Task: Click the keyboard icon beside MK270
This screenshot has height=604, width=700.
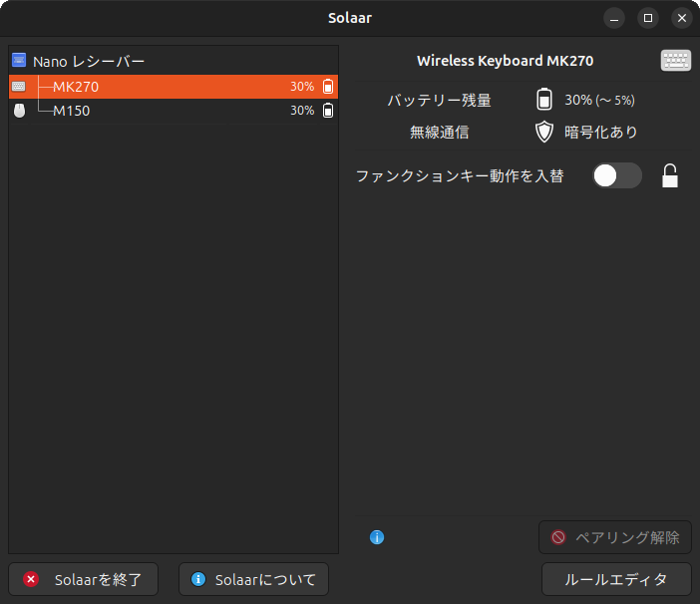Action: pos(19,87)
